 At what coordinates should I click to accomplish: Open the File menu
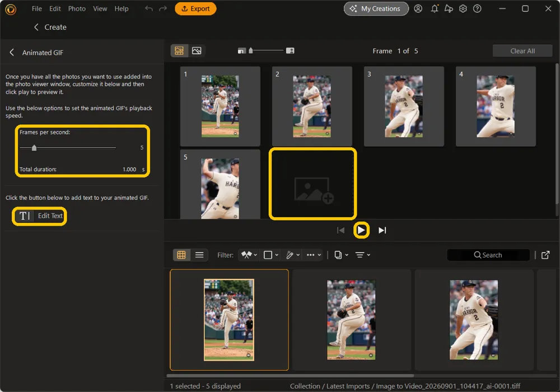(x=37, y=8)
